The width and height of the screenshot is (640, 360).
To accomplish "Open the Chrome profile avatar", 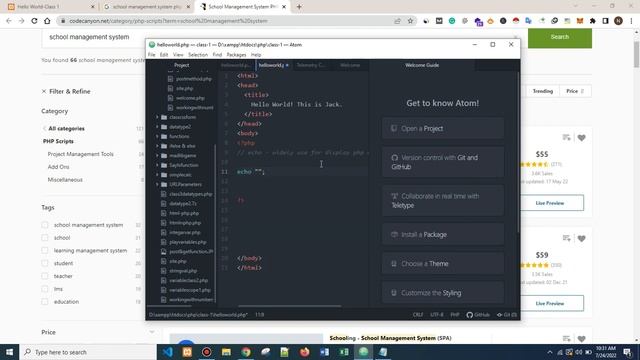I will point(618,21).
